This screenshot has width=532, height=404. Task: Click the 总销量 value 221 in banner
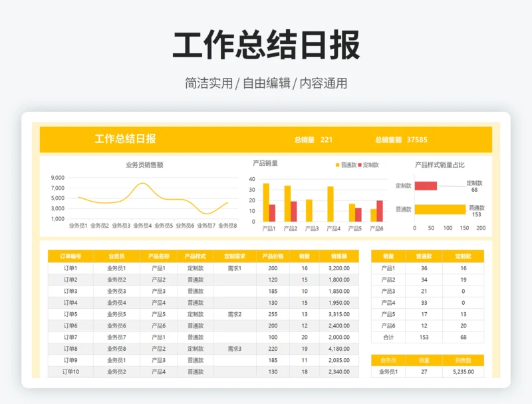pos(327,140)
